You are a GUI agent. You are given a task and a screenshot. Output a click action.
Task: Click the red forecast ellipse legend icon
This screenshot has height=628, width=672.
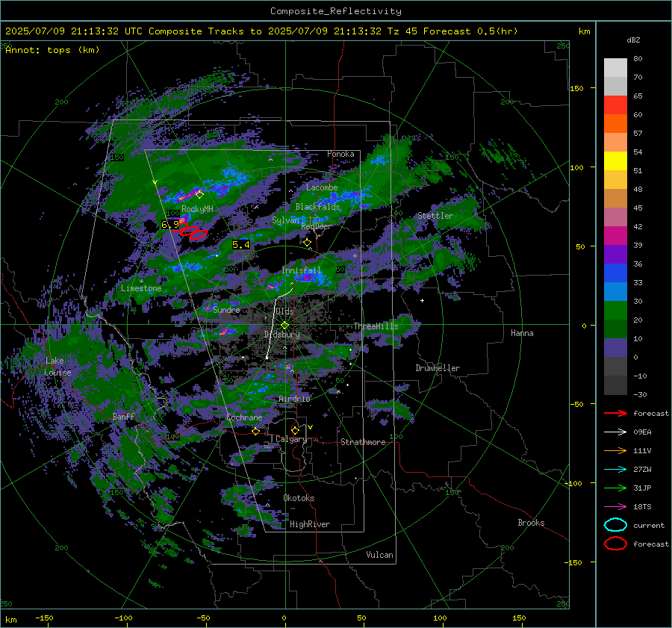coord(615,544)
